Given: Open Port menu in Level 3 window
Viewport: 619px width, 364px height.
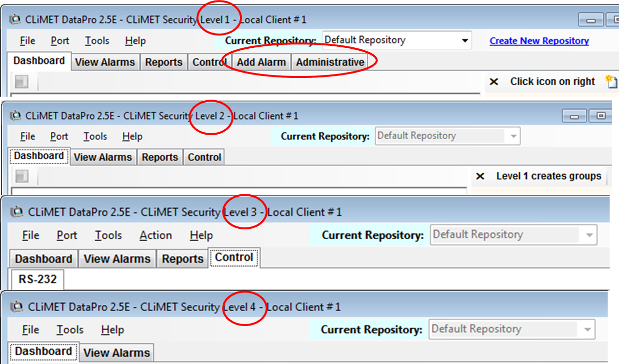Looking at the screenshot, I should pos(67,235).
